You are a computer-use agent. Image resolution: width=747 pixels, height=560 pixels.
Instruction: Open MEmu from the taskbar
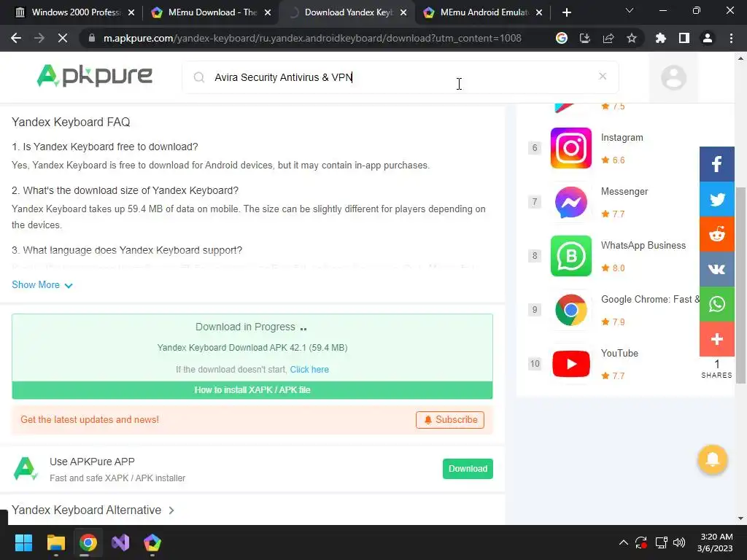pyautogui.click(x=152, y=542)
